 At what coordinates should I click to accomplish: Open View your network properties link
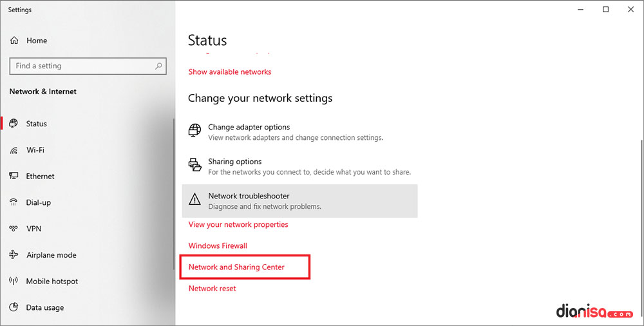(x=238, y=225)
